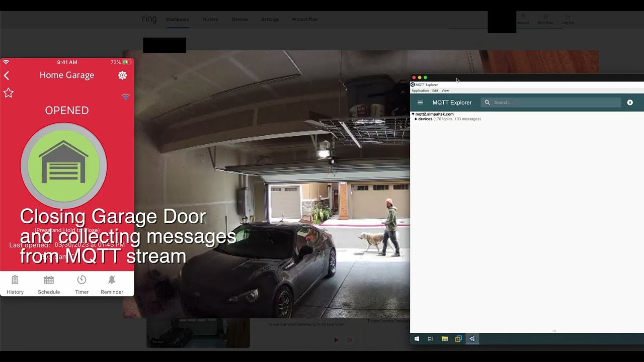
Task: Click the garage camera live view
Action: click(x=267, y=184)
